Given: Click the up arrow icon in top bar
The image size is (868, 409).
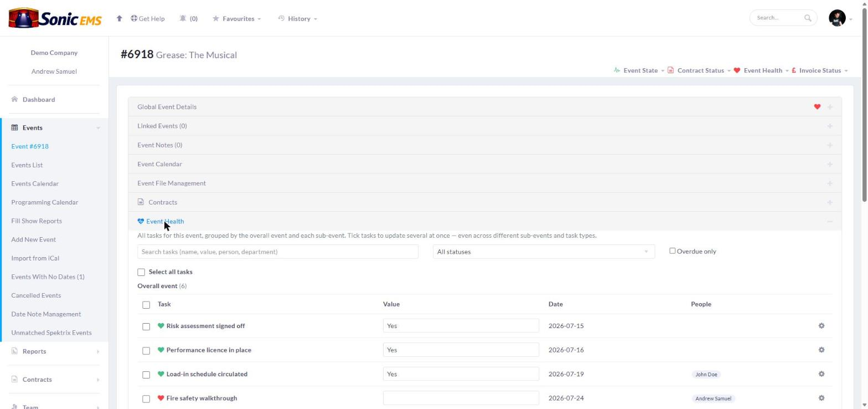Looking at the screenshot, I should click(119, 18).
